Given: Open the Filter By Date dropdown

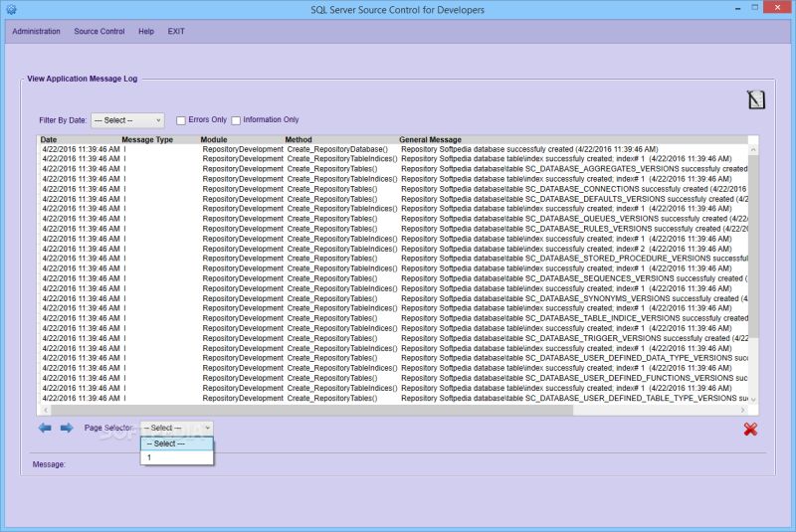Looking at the screenshot, I should pos(127,120).
